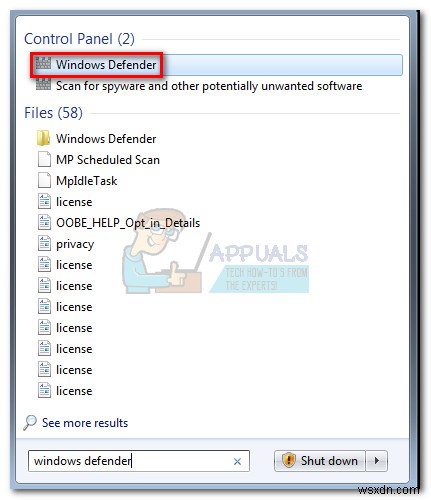The width and height of the screenshot is (431, 500).
Task: Click the MpIdleTask file icon
Action: click(x=44, y=180)
